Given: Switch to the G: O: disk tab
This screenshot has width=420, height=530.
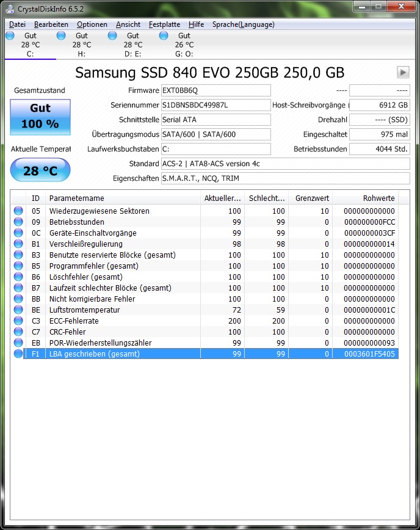Looking at the screenshot, I should pyautogui.click(x=184, y=45).
